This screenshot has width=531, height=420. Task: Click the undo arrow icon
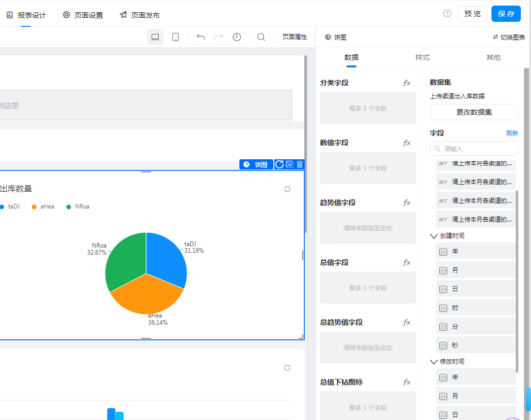click(x=201, y=37)
